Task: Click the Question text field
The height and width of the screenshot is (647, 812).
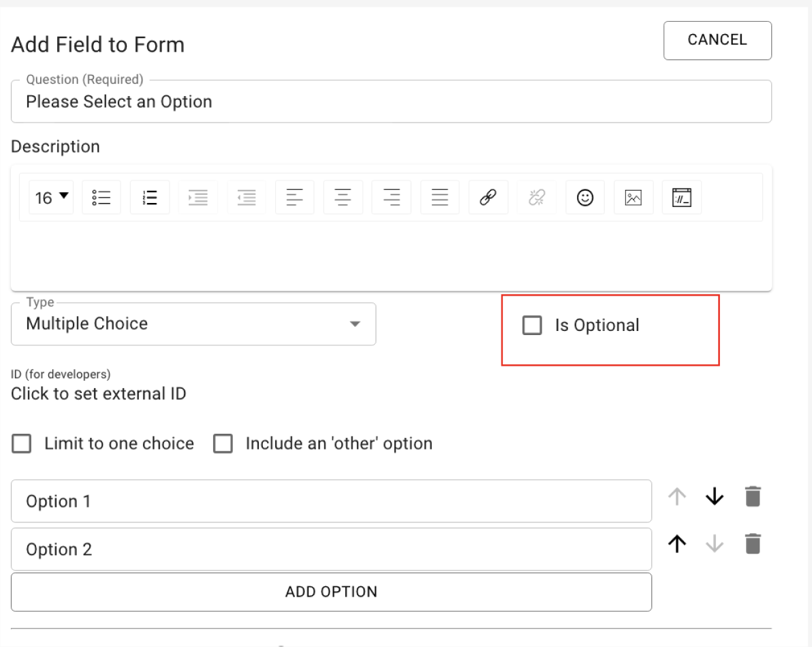Action: [391, 102]
